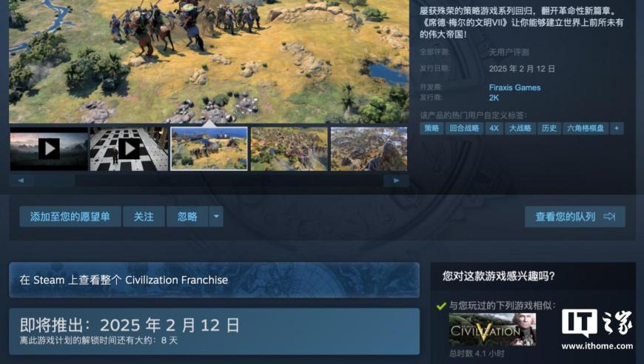Click the right arrow of thumbnail strip

pyautogui.click(x=396, y=181)
